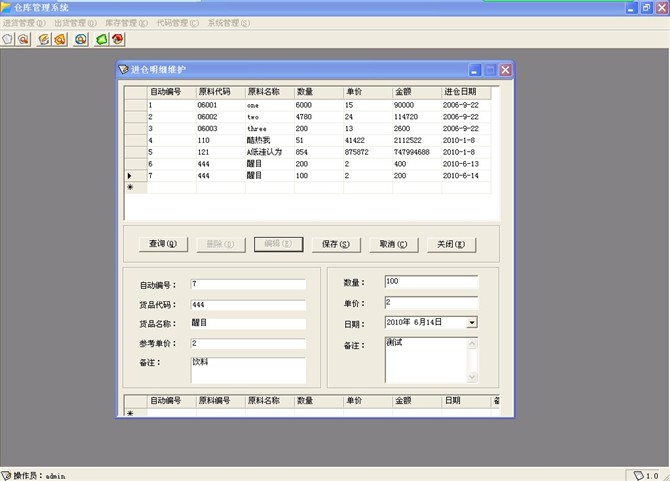Click the scroll up arrow in 测试 备注 box
Screen dimensions: 670x481
(x=472, y=343)
